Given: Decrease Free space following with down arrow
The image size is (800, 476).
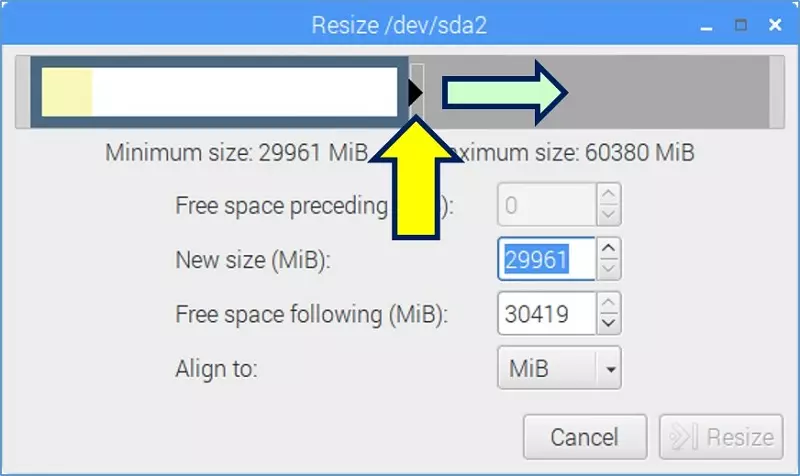Looking at the screenshot, I should 608,323.
